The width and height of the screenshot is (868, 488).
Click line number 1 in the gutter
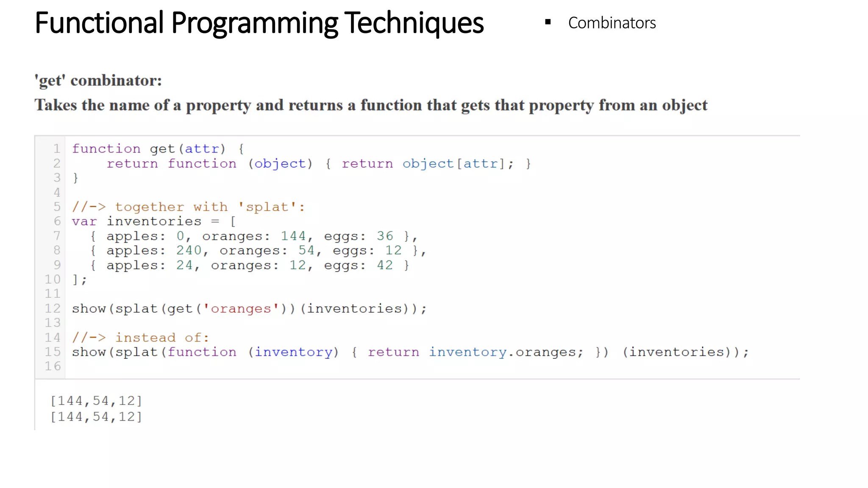pyautogui.click(x=57, y=149)
